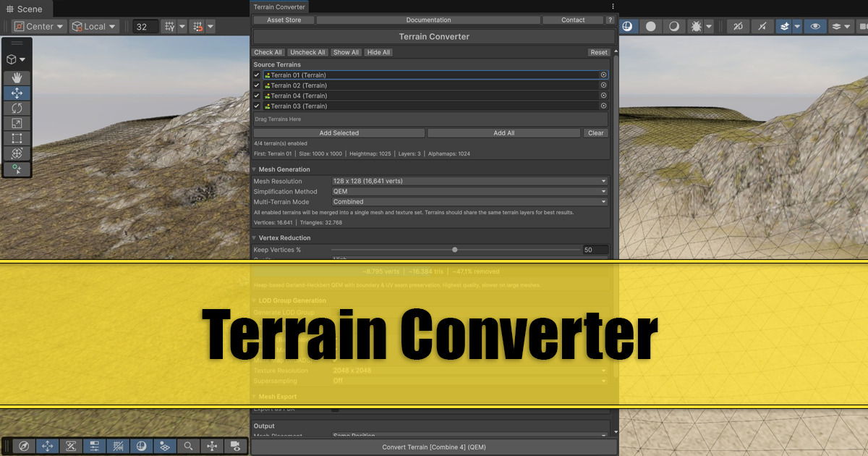Open the Simplification Method QEM dropdown
Screen dimensions: 868x456
click(469, 191)
